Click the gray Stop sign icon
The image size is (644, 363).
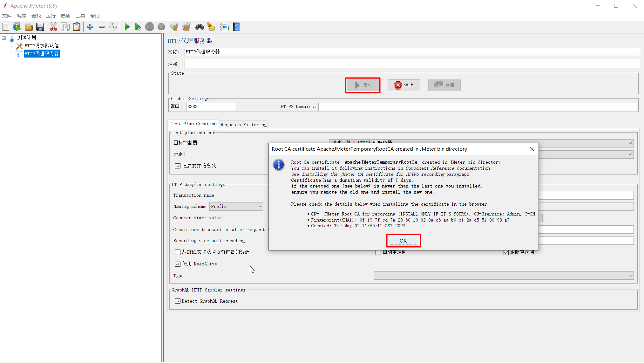click(150, 27)
